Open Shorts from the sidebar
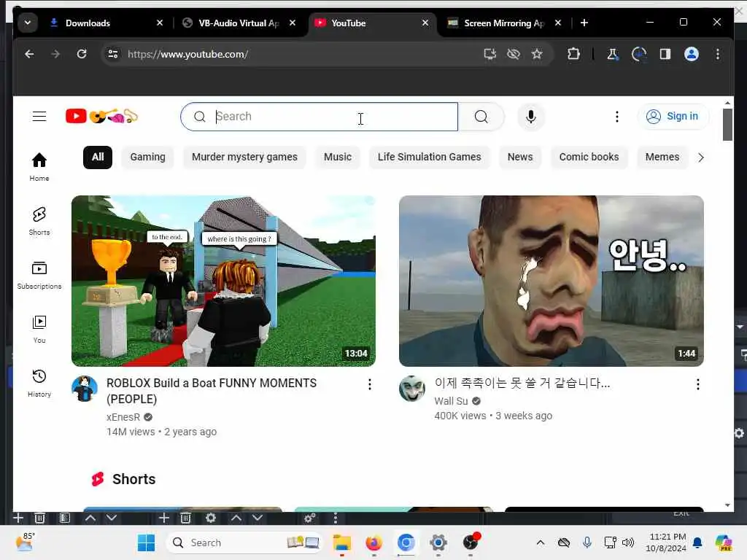This screenshot has width=747, height=560. pos(39,221)
